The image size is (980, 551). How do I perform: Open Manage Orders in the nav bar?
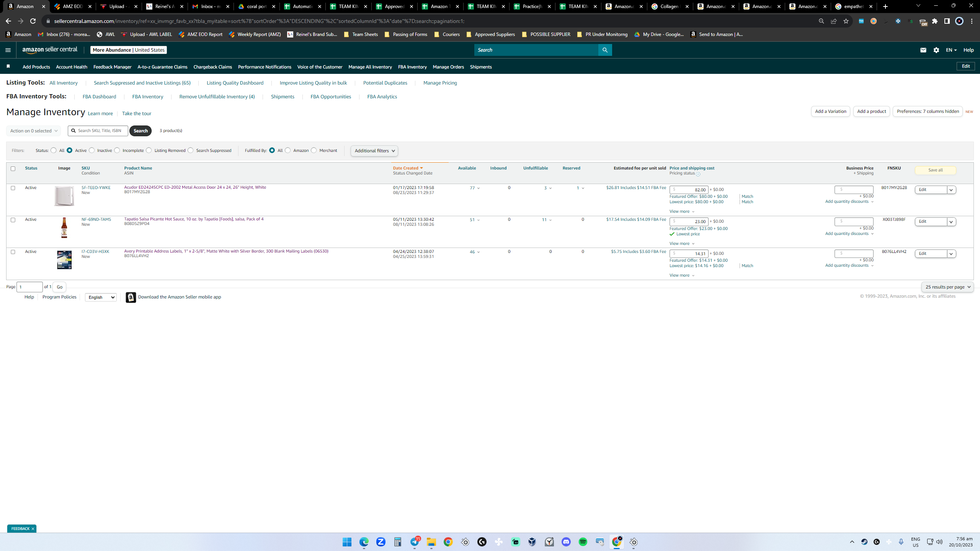pyautogui.click(x=448, y=67)
